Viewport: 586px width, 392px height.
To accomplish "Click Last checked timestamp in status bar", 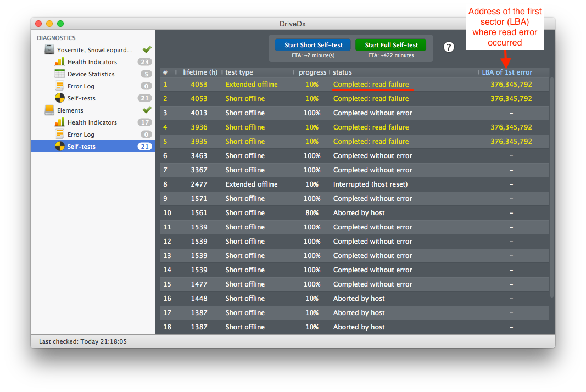I will pos(82,341).
